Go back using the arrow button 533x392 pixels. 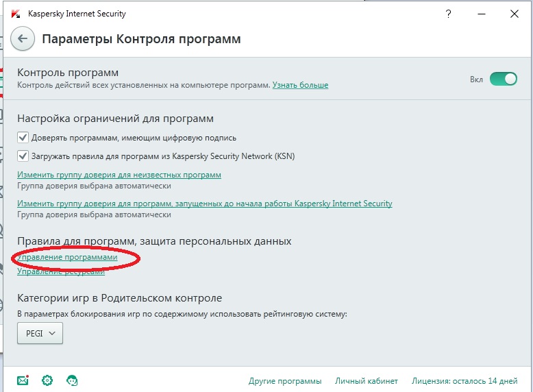coord(23,39)
